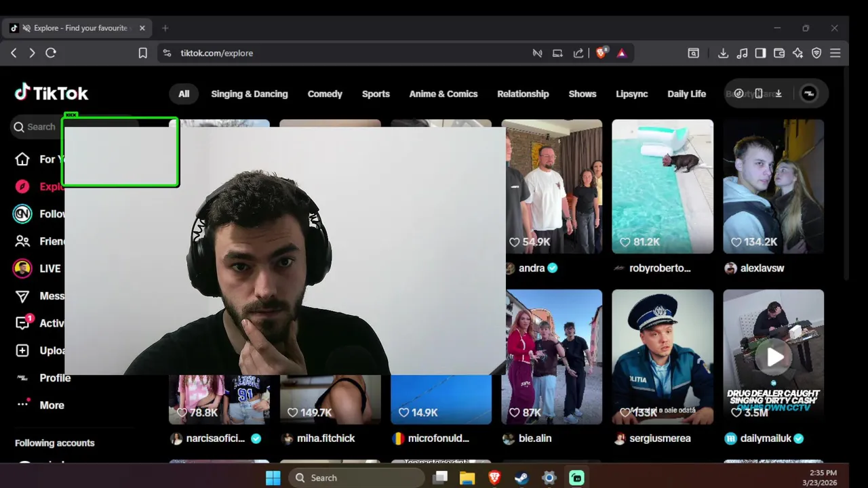The height and width of the screenshot is (488, 868).
Task: Open Activity notifications icon with badge
Action: [x=23, y=323]
